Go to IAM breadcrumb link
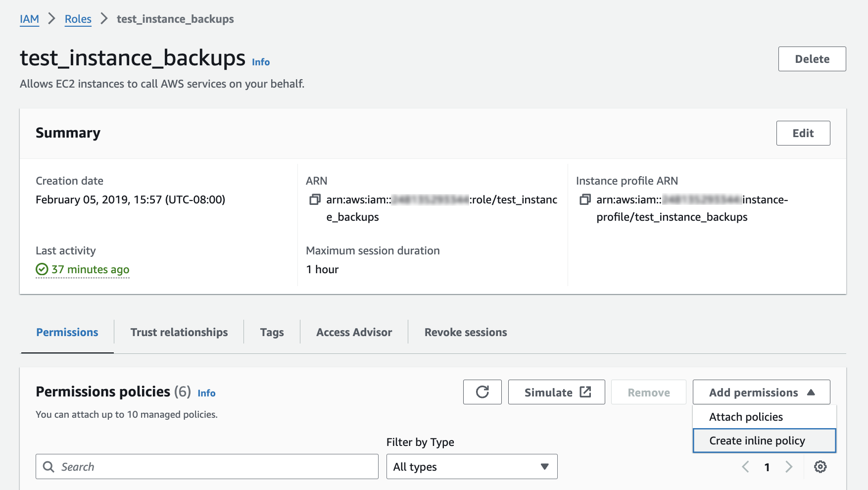This screenshot has width=868, height=490. click(x=29, y=19)
